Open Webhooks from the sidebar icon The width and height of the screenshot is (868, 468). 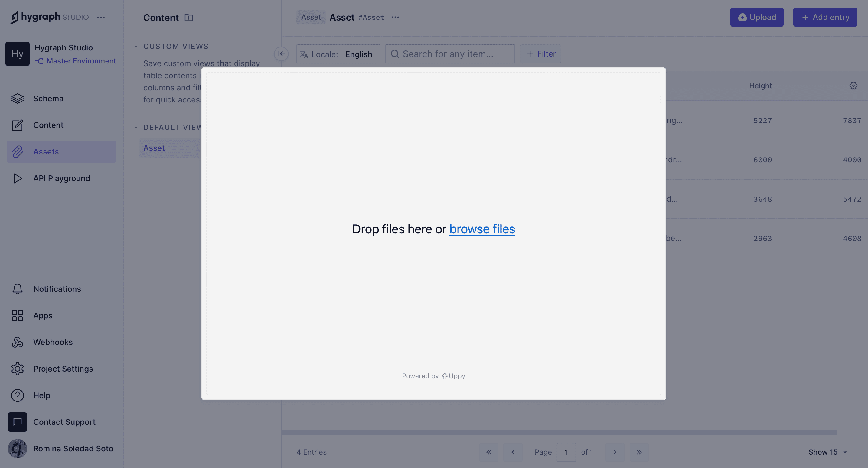coord(18,342)
